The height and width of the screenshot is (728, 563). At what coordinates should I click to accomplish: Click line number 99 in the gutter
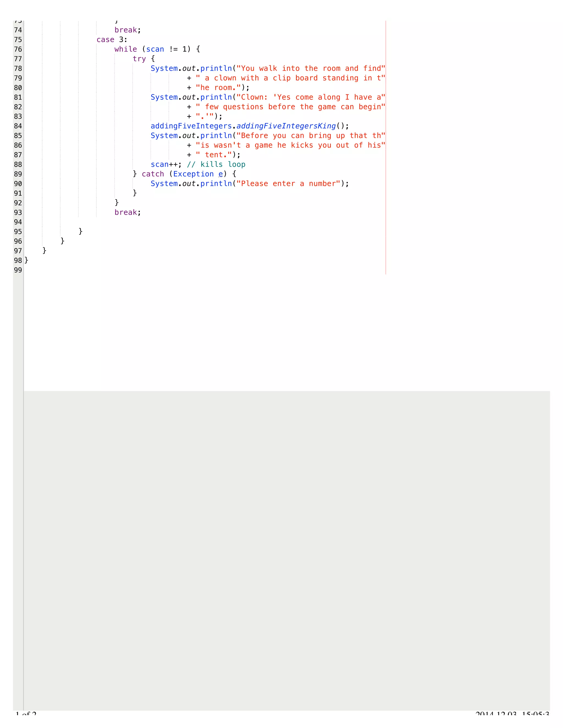pyautogui.click(x=18, y=270)
